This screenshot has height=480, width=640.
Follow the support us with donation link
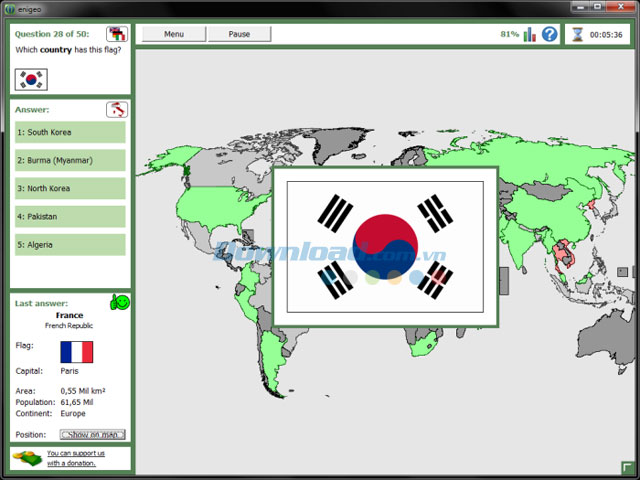click(x=77, y=458)
